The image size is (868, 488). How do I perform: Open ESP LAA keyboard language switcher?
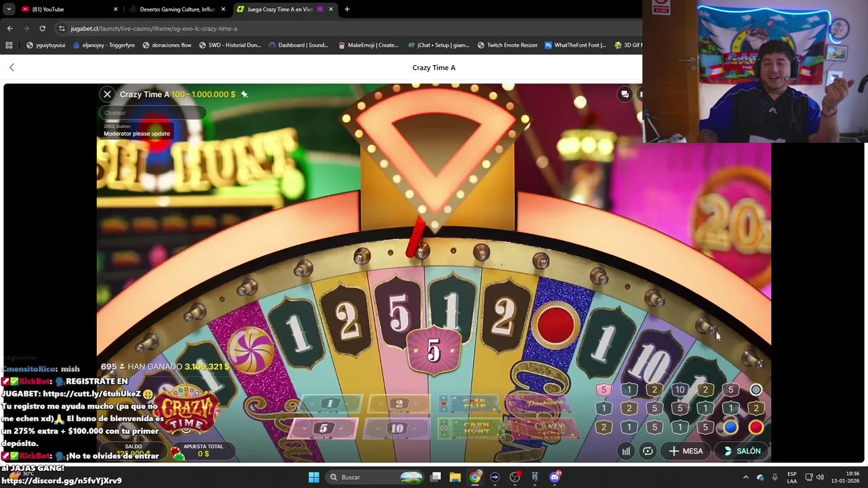point(791,477)
